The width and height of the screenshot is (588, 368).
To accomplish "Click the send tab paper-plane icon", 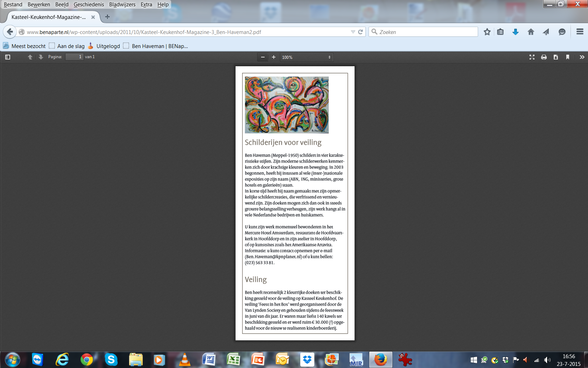I will coord(546,32).
